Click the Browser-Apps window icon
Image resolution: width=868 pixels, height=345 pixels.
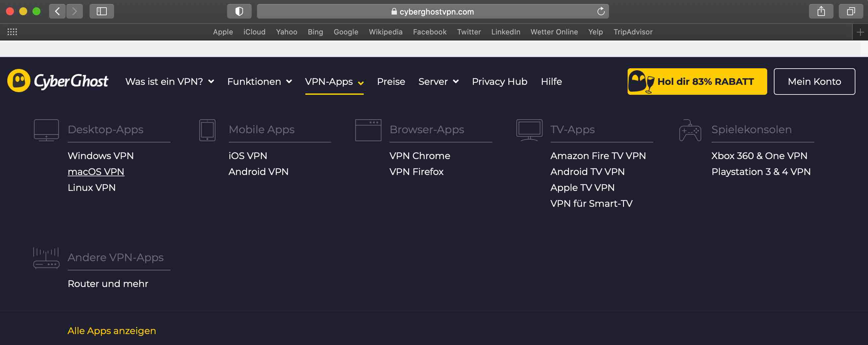click(x=368, y=130)
